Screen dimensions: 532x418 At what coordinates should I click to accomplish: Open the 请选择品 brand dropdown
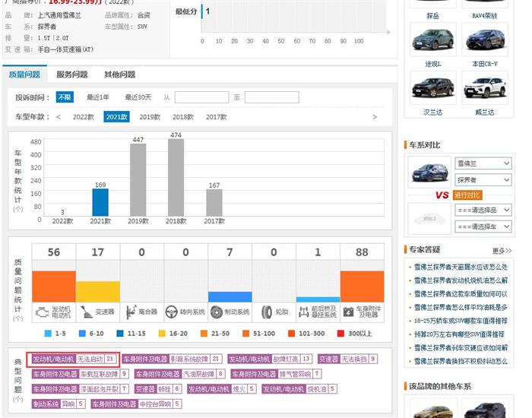tap(483, 210)
